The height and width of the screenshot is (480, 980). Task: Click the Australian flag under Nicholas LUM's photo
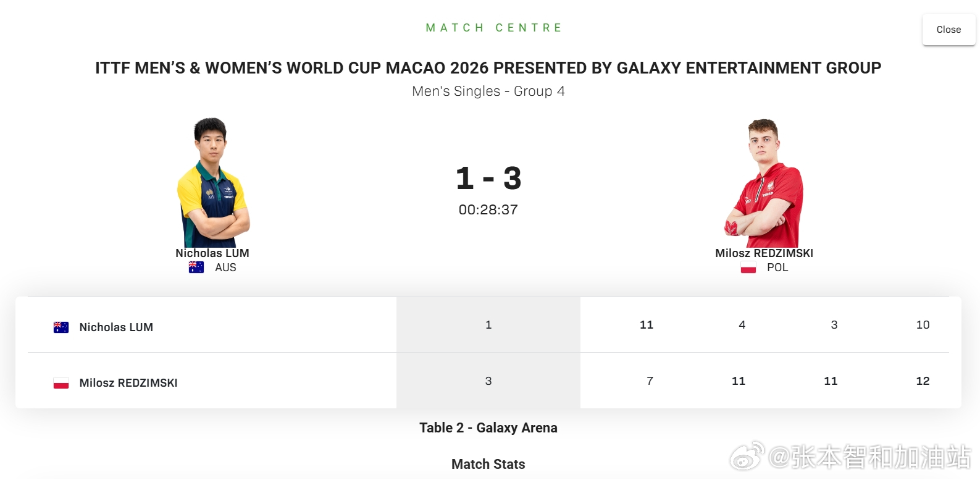196,267
